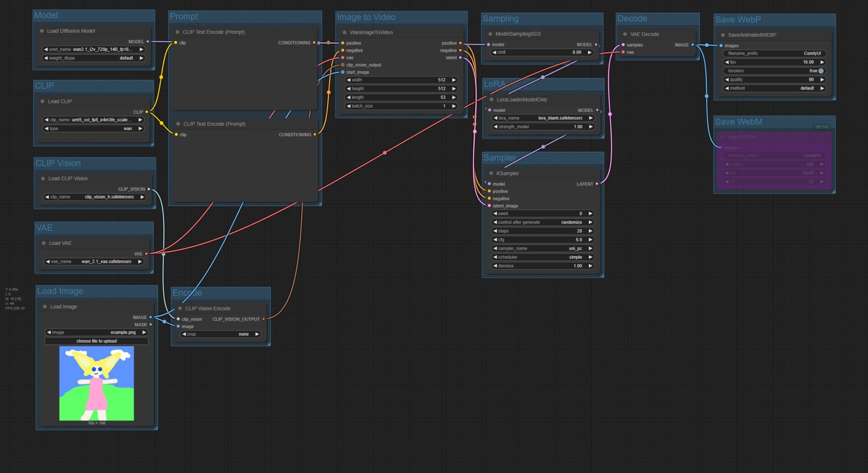Select the Save WebM group title
The width and height of the screenshot is (868, 473).
[x=738, y=122]
